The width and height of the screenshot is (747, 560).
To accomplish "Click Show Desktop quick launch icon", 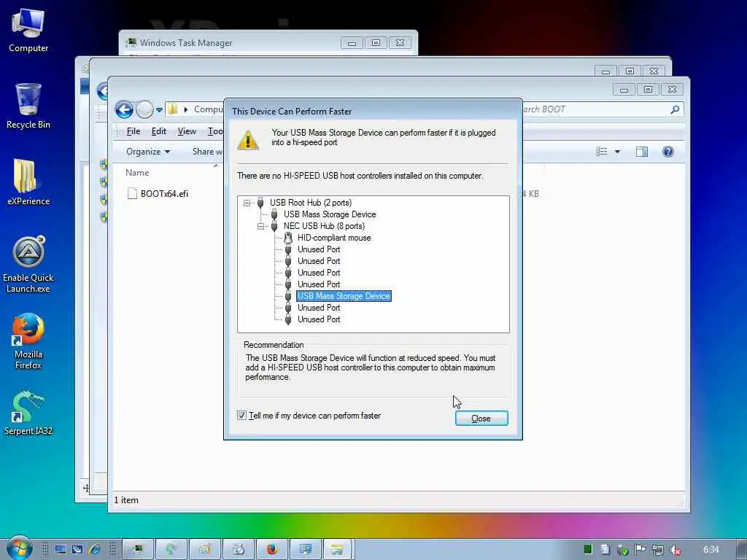I will (x=61, y=550).
